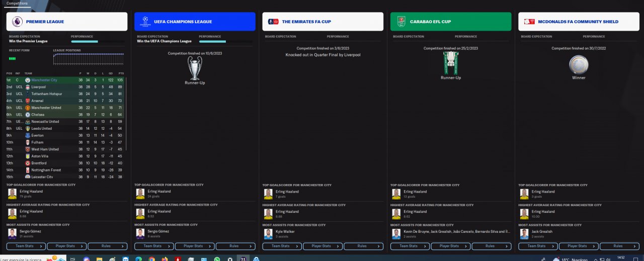Click the Brentford club crest
Screen dimensions: 644x261
(28, 163)
